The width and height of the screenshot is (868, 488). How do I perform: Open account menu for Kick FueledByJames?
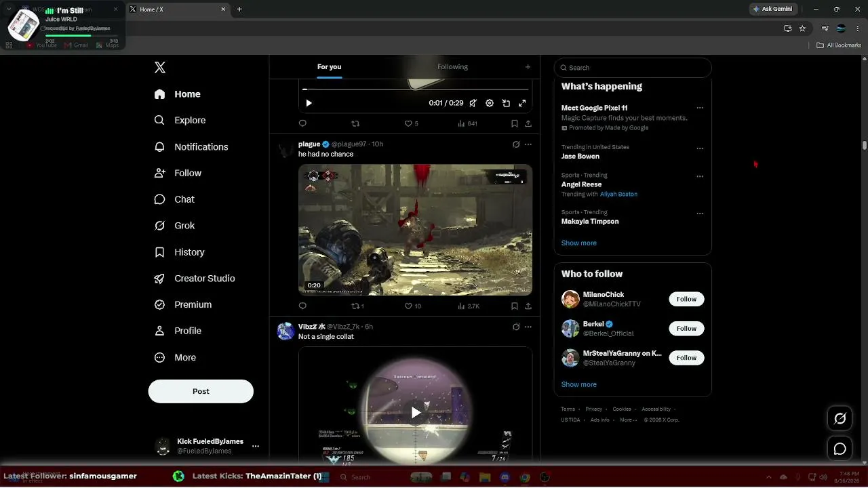[x=256, y=446]
